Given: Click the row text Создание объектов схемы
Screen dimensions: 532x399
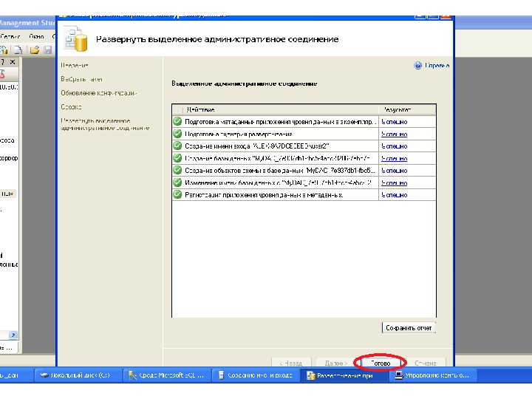Looking at the screenshot, I should point(280,171).
